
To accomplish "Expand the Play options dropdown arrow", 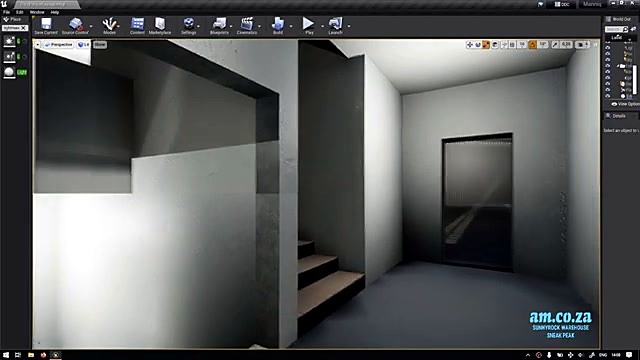I will tap(322, 26).
